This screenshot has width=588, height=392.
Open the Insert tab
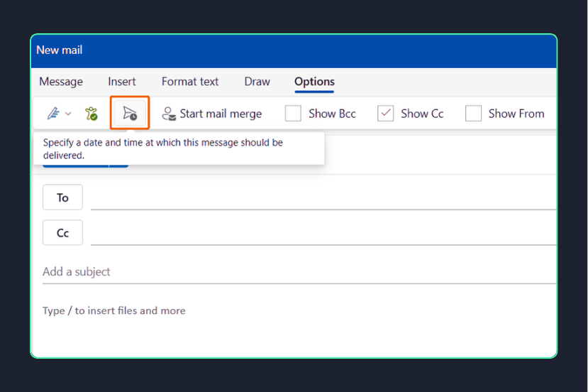coord(122,82)
